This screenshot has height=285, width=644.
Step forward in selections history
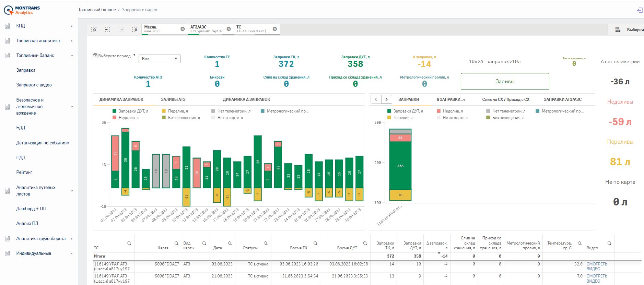121,29
